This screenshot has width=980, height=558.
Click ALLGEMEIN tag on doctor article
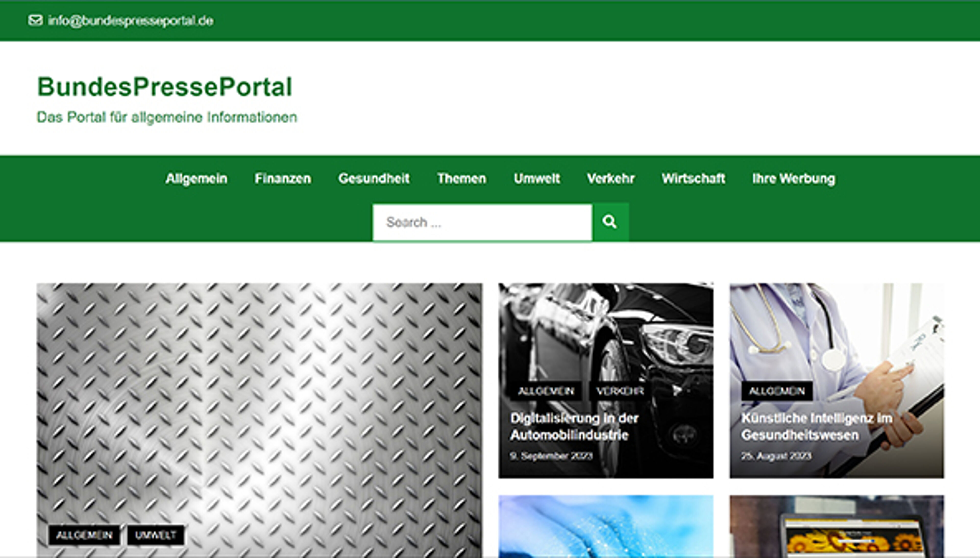pos(777,391)
